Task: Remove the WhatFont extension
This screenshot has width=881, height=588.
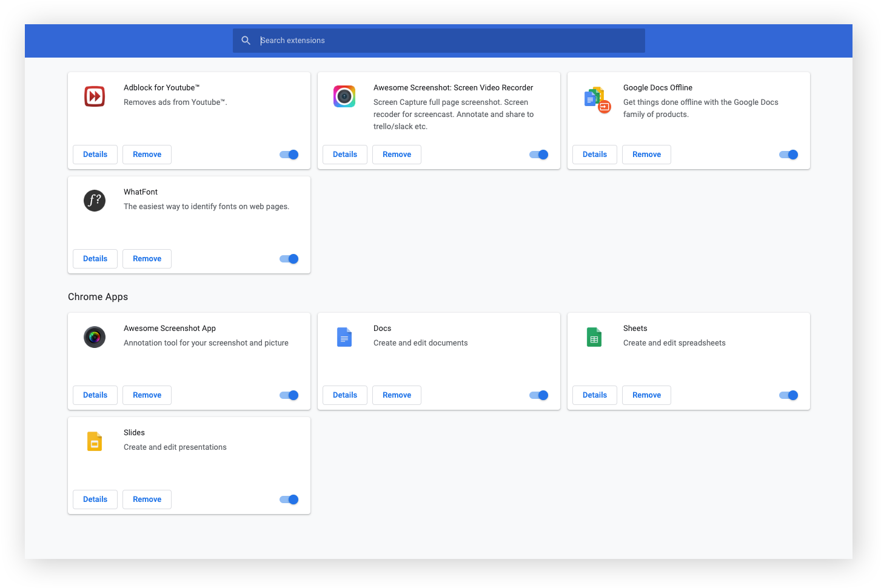Action: 147,258
